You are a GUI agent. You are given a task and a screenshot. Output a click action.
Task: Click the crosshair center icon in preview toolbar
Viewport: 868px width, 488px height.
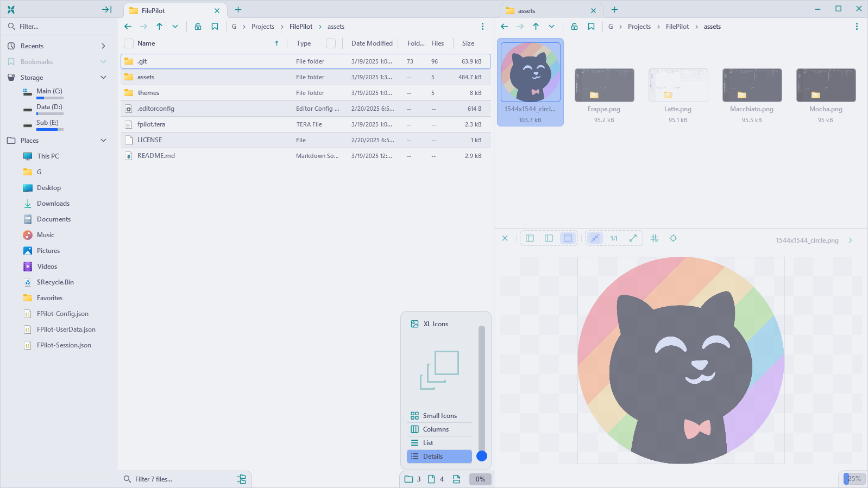pos(673,238)
